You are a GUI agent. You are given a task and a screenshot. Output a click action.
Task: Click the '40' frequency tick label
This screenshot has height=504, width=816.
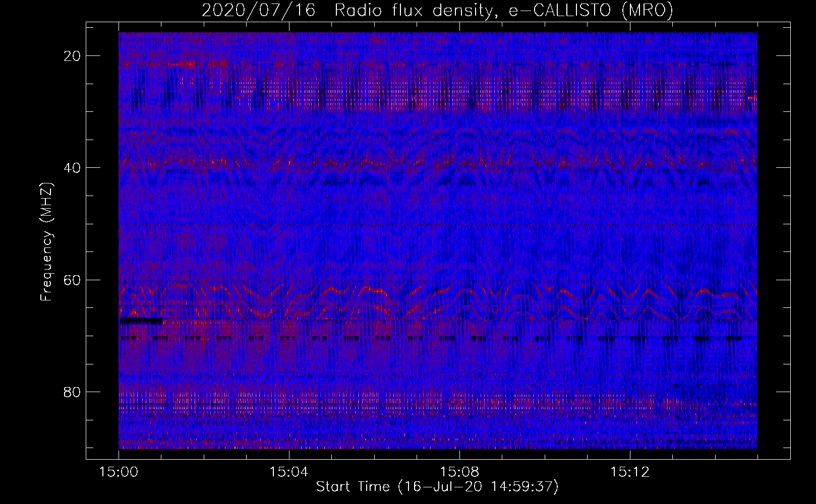pyautogui.click(x=73, y=168)
